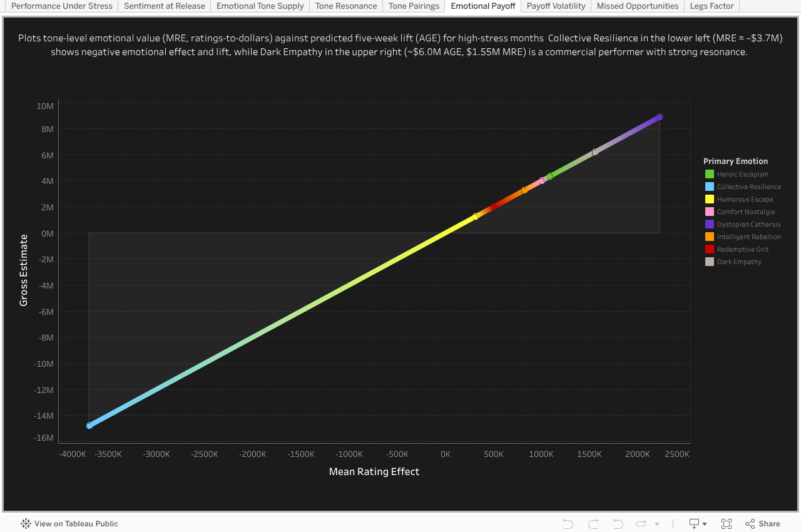Image resolution: width=801 pixels, height=532 pixels.
Task: Click the pink Comfort Nostalgia legend swatch
Action: [x=710, y=212]
